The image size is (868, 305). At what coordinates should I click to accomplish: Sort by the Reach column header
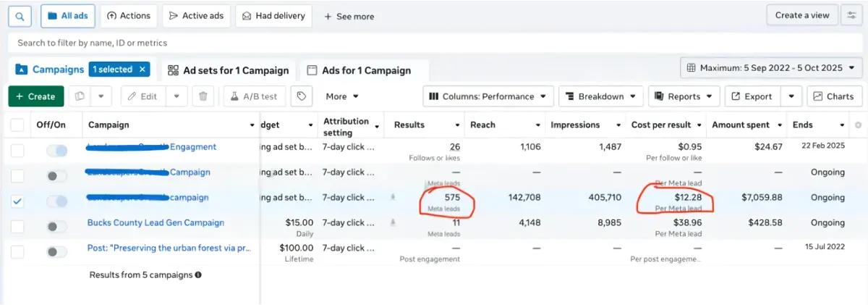pos(483,125)
